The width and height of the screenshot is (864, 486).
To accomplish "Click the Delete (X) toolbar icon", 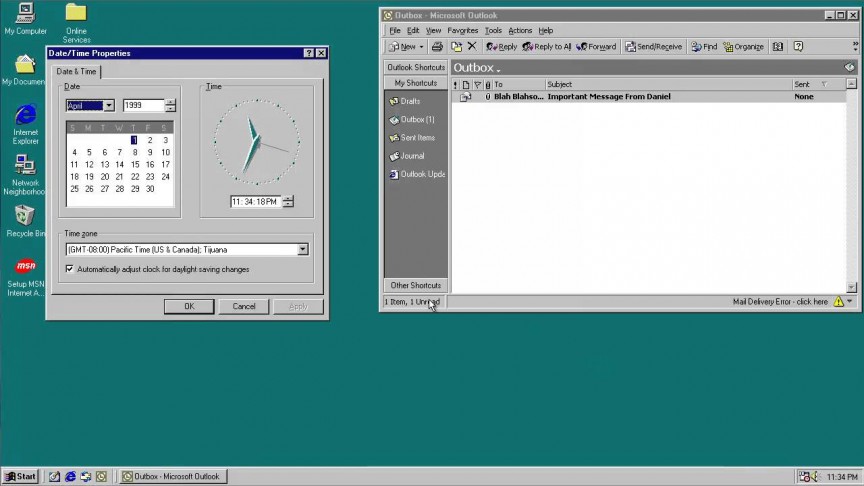I will coord(472,47).
